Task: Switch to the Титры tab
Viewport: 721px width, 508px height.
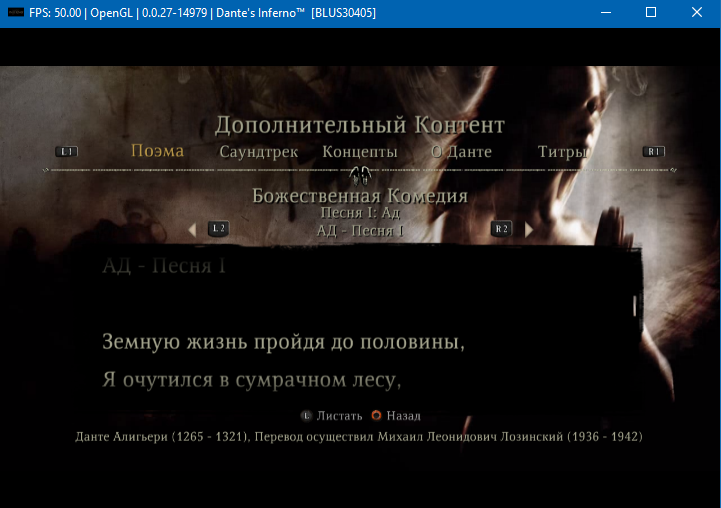Action: pyautogui.click(x=562, y=152)
